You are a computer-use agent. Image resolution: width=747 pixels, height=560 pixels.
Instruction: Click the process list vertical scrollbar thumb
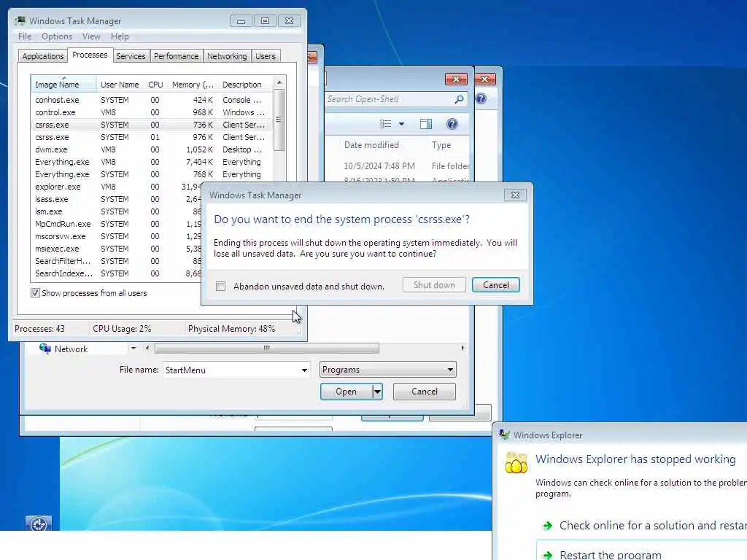click(279, 120)
